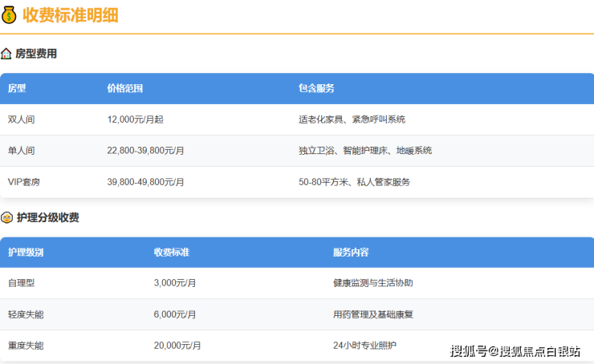Click the 50-80平方米、私人管家服务 cell
Image resolution: width=594 pixels, height=364 pixels.
click(354, 182)
